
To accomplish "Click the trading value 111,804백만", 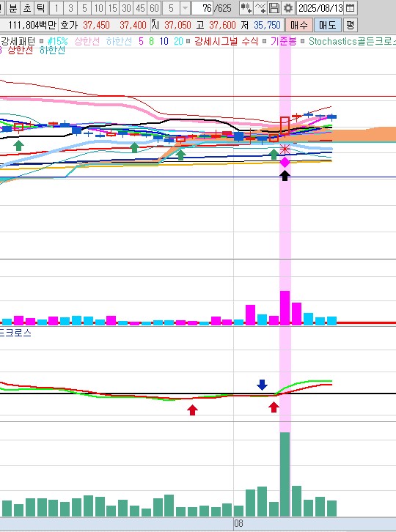I will (32, 25).
